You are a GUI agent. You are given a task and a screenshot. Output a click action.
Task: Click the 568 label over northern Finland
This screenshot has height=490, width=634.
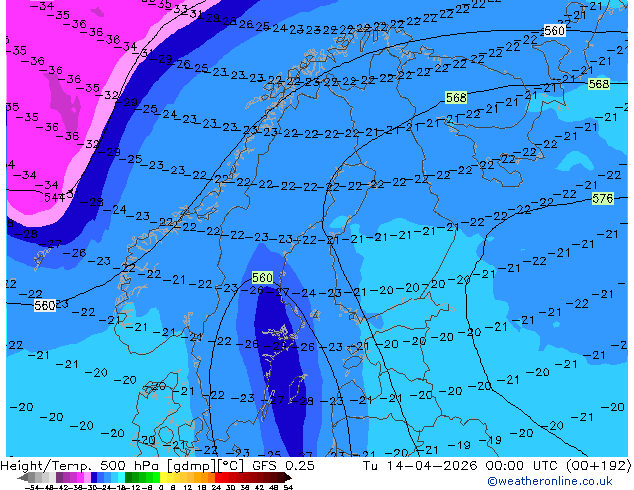click(456, 97)
